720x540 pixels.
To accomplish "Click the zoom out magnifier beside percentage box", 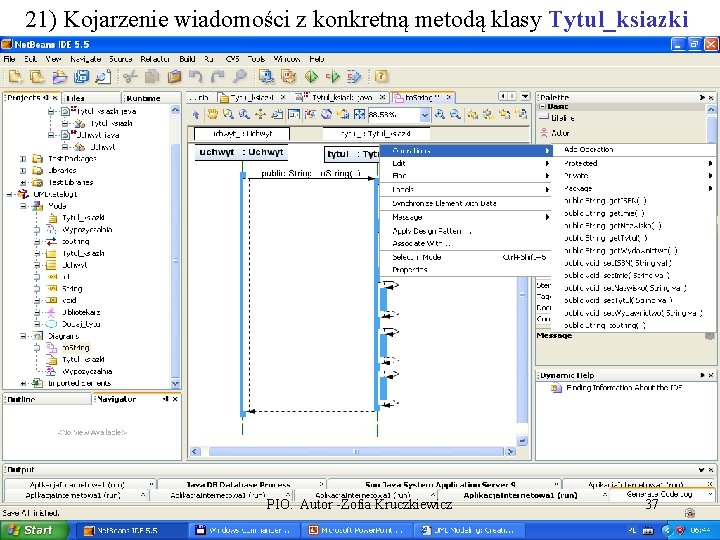I will pyautogui.click(x=455, y=114).
